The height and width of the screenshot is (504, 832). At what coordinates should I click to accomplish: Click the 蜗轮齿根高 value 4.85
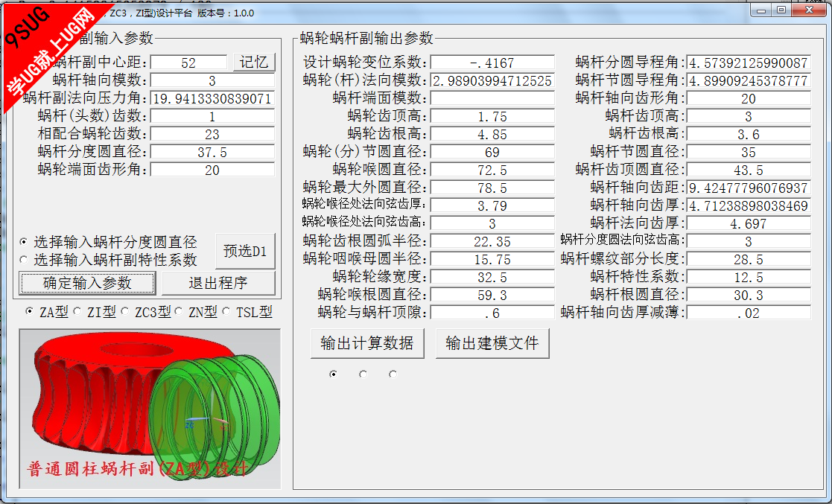[492, 134]
